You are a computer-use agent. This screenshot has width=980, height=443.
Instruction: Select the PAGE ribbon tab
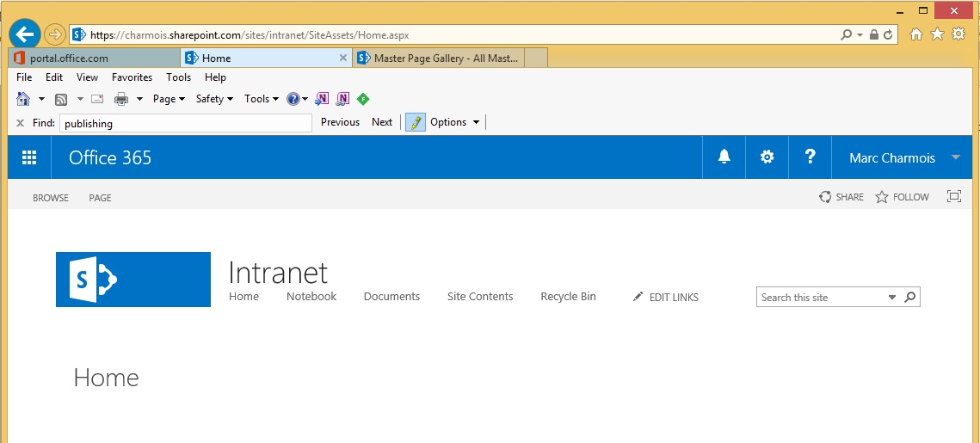tap(100, 198)
